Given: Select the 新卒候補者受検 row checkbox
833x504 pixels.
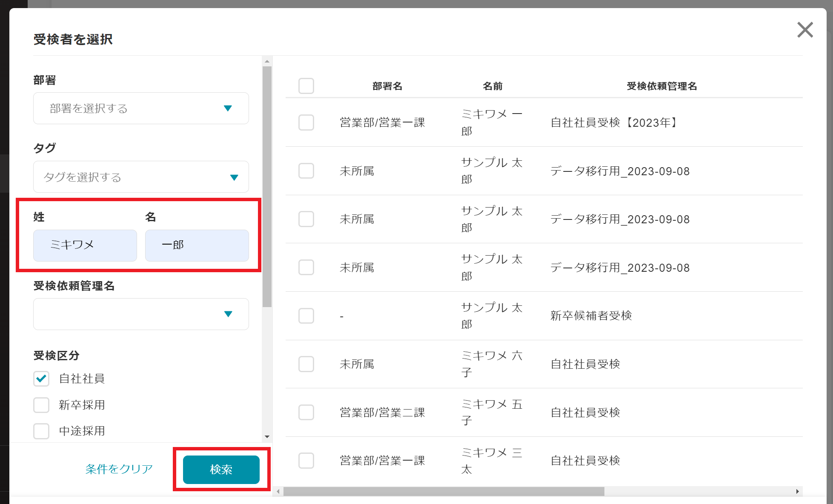Looking at the screenshot, I should (306, 316).
